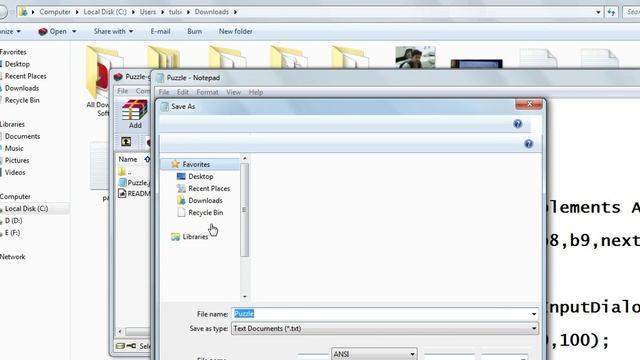640x360 pixels.
Task: Select the dark video thumbnail in Explorer
Action: tap(476, 64)
